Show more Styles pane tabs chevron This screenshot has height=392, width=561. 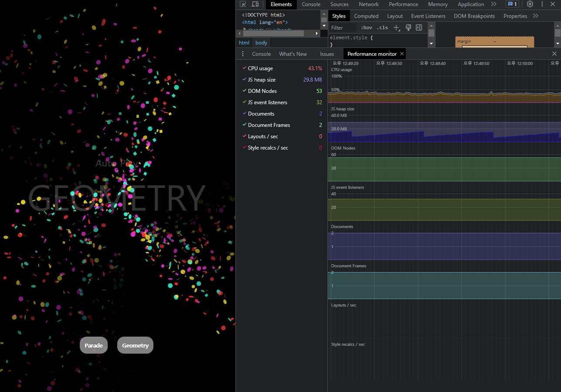(x=536, y=16)
